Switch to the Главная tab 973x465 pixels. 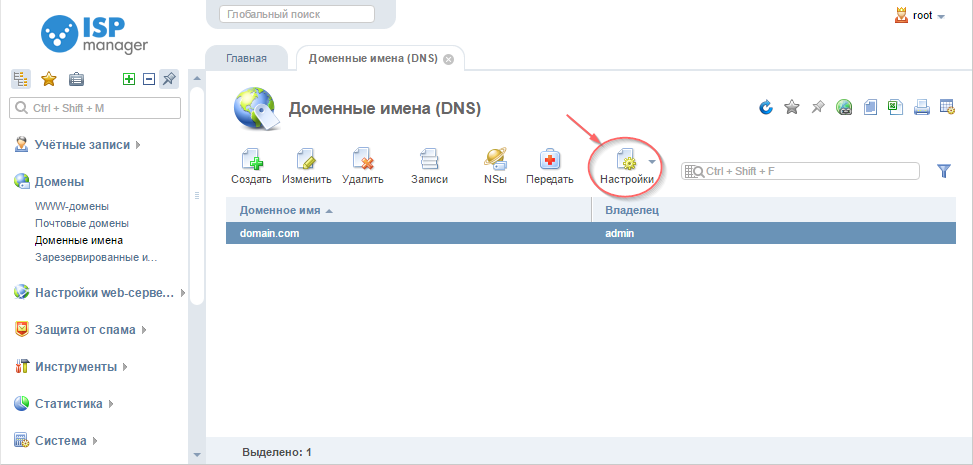(246, 58)
